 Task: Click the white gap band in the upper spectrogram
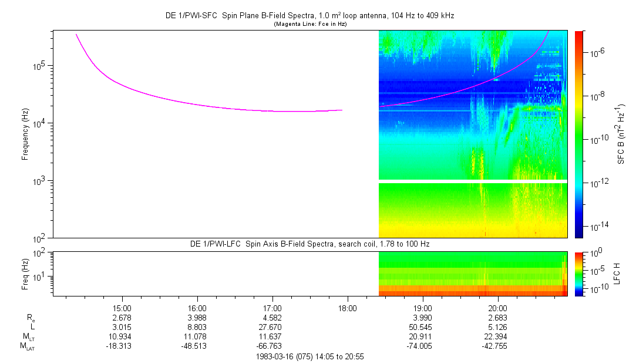tap(473, 181)
